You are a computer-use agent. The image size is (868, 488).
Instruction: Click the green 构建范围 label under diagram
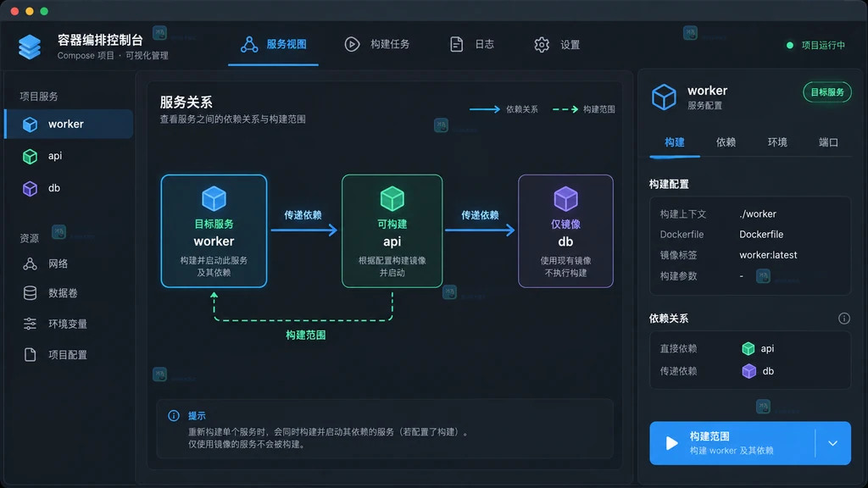pyautogui.click(x=305, y=335)
